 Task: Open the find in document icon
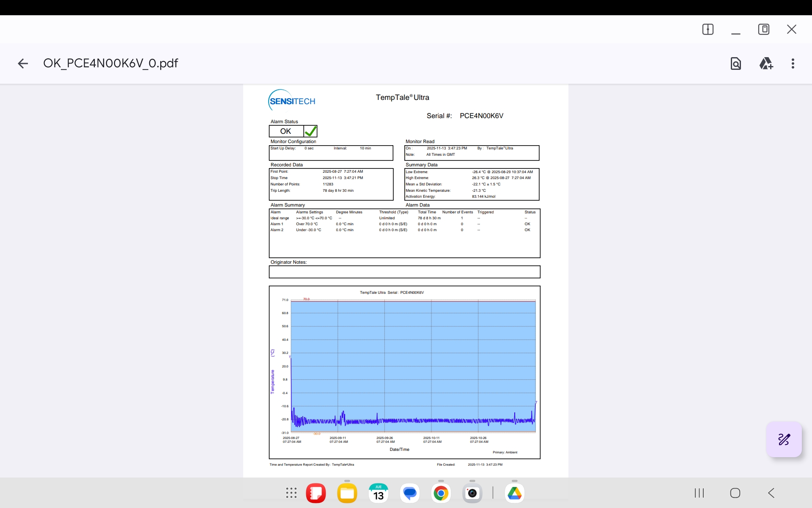click(735, 63)
